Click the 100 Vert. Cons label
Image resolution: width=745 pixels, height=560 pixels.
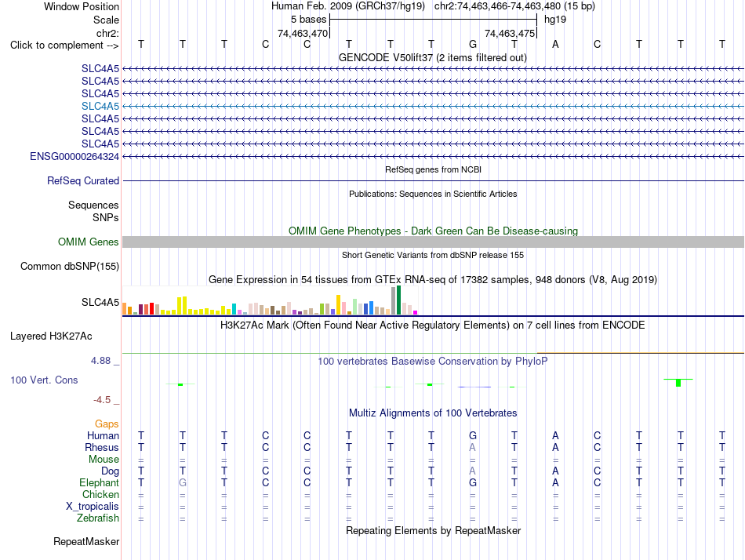(x=44, y=380)
